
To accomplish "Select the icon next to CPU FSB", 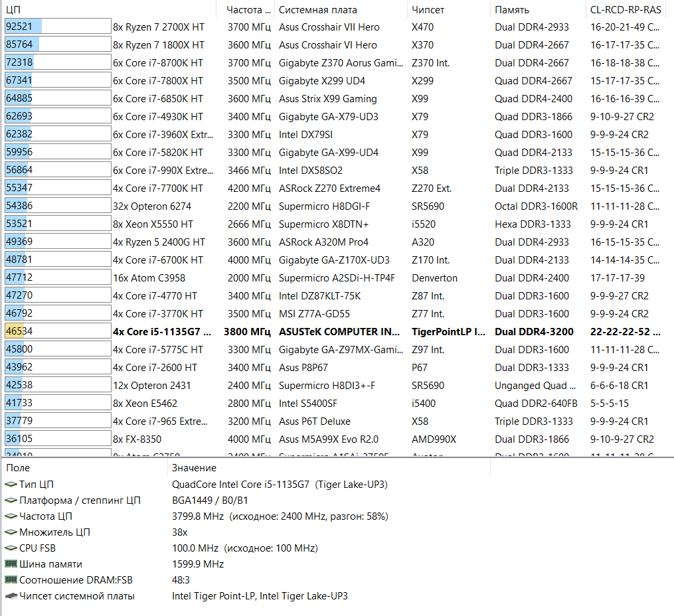I will coord(11,548).
